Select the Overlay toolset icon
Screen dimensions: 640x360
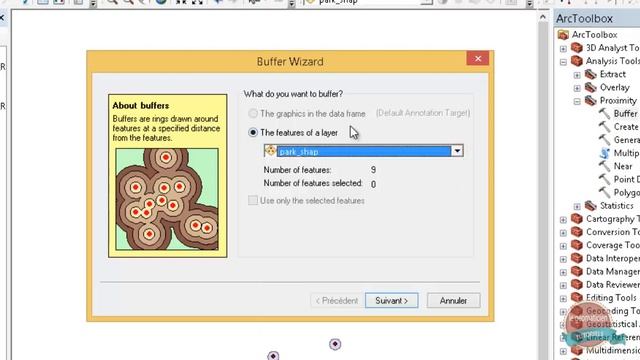[591, 87]
